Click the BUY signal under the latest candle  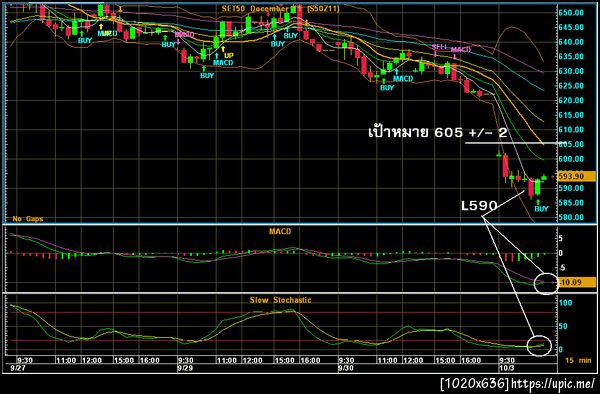pyautogui.click(x=541, y=209)
